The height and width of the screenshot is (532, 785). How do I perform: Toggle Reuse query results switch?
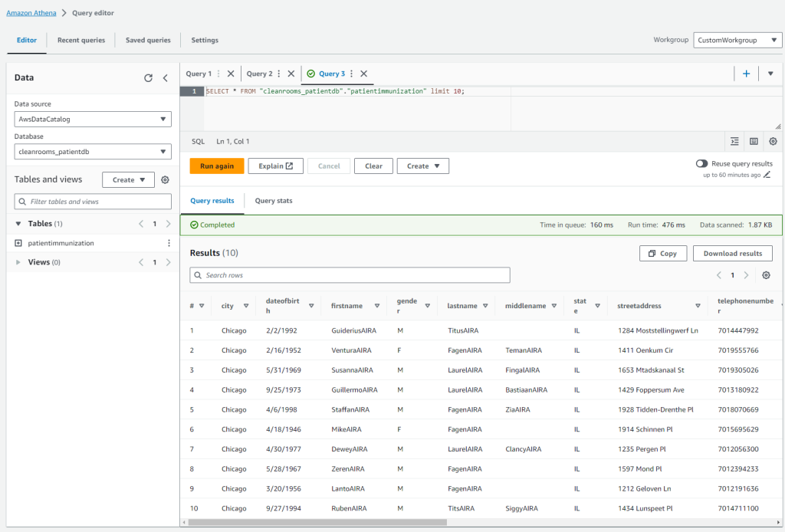coord(701,163)
